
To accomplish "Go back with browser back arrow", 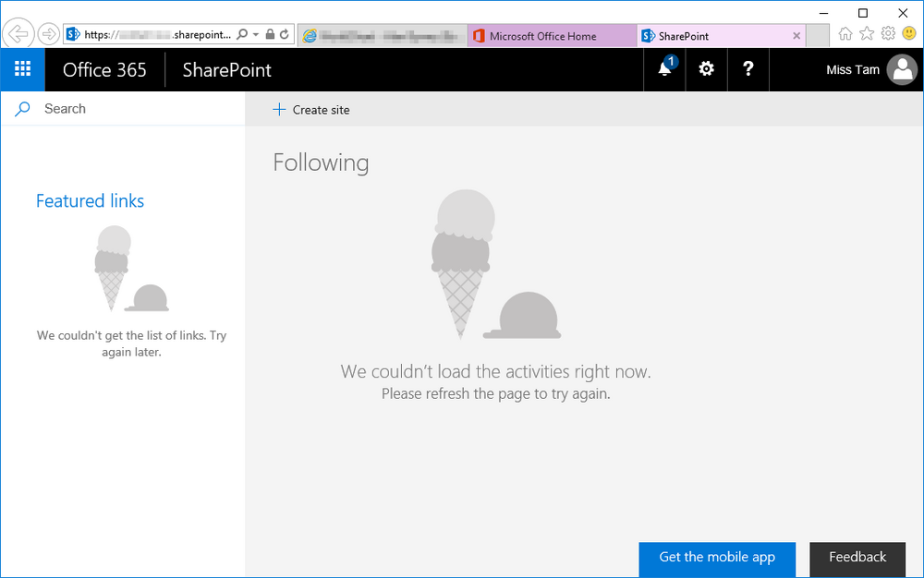I will pos(18,33).
